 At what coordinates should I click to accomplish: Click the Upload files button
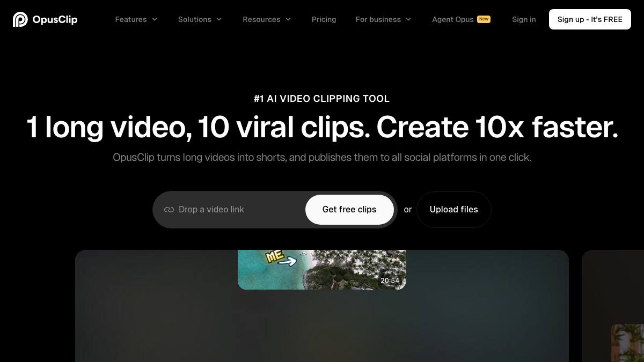tap(454, 210)
